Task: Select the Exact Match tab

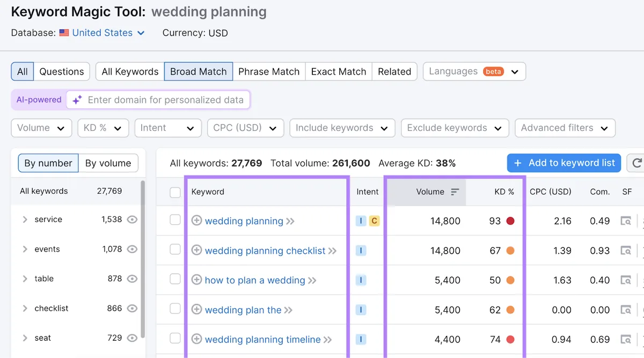Action: coord(339,71)
